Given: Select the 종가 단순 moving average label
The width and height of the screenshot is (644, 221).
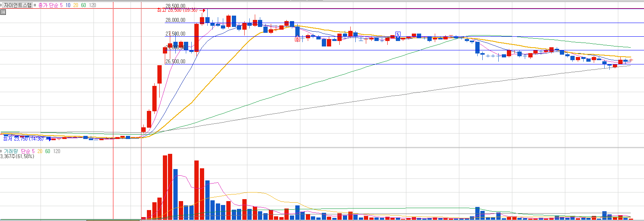Looking at the screenshot, I should click(x=48, y=5).
